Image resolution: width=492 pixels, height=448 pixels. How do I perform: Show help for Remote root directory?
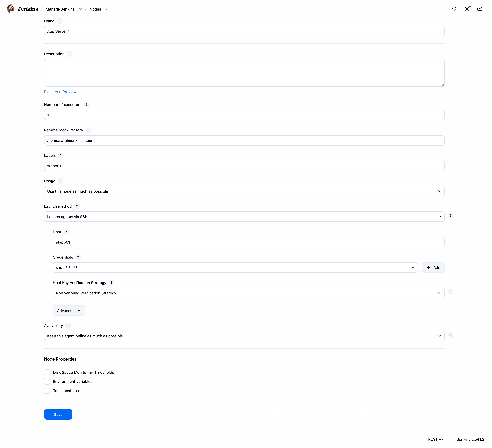pyautogui.click(x=88, y=130)
